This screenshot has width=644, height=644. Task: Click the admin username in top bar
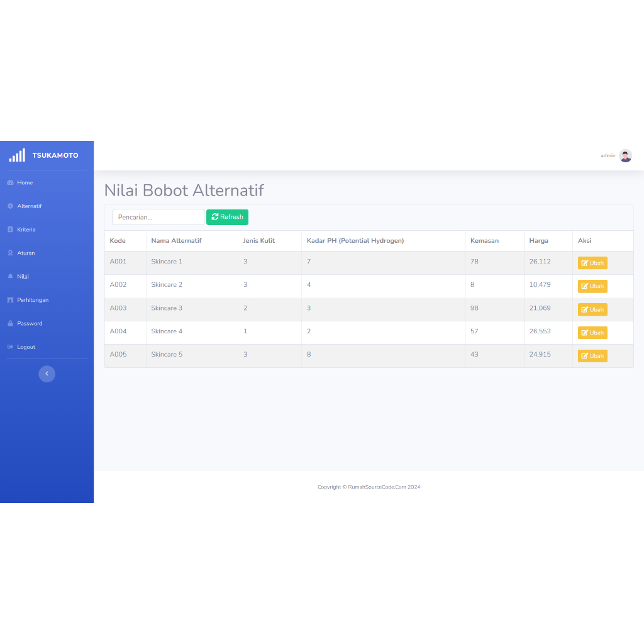[608, 155]
